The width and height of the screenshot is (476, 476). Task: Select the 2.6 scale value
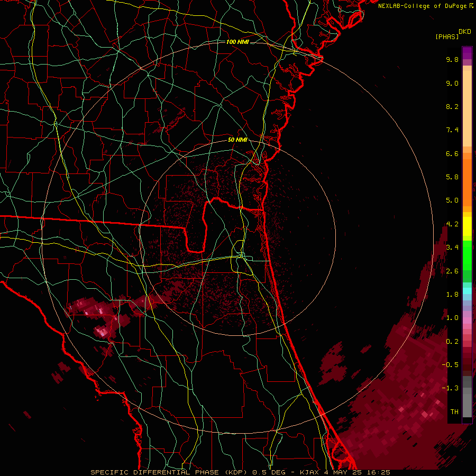click(452, 271)
